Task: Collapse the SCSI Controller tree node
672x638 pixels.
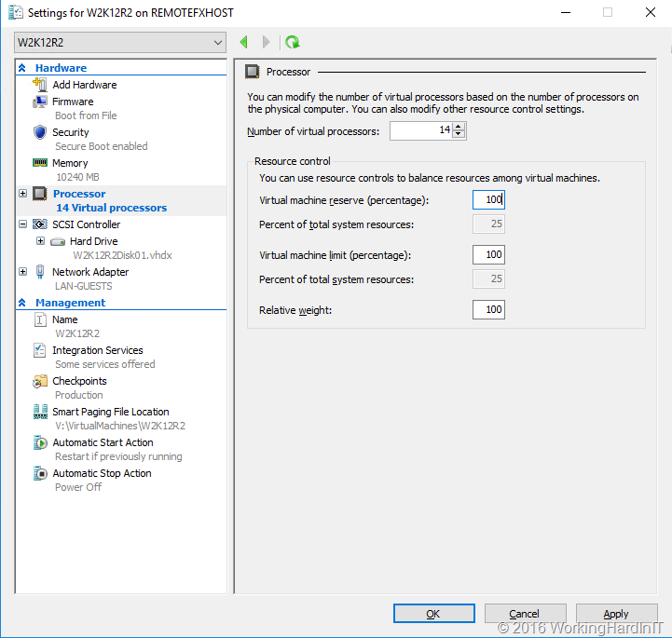Action: coord(22,224)
